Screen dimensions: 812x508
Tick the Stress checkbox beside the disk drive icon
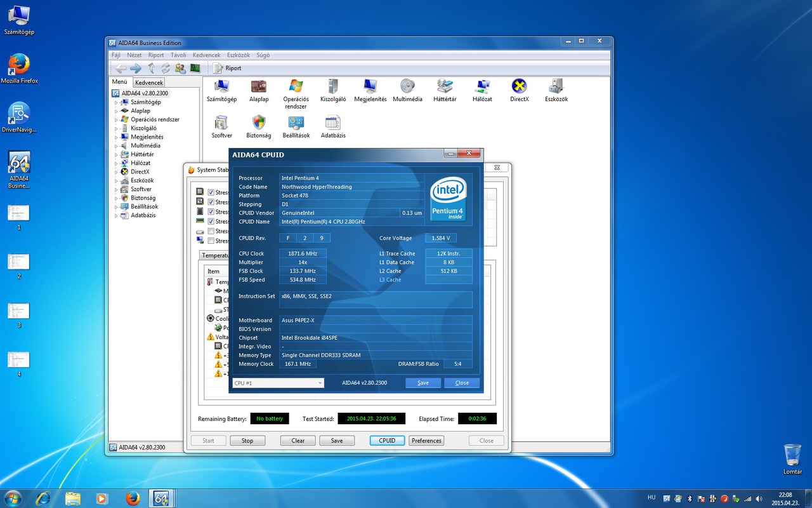click(x=211, y=231)
